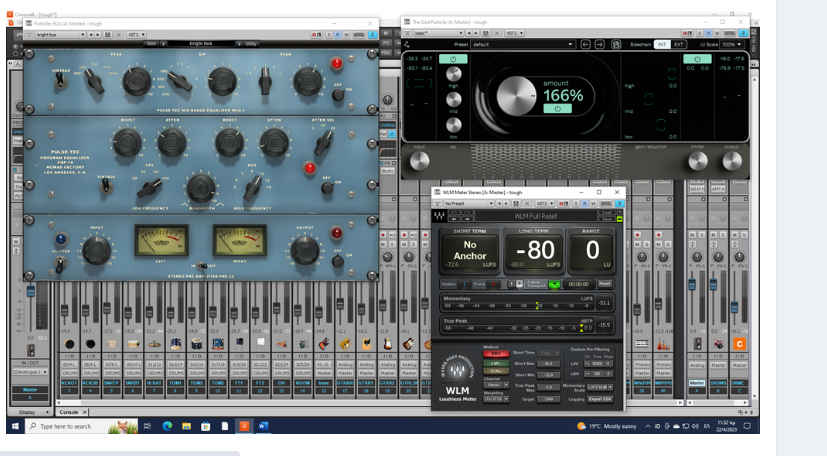Screen dimensions: 827x456
Task: Click Export CSV logging button in WLM
Action: click(x=600, y=399)
